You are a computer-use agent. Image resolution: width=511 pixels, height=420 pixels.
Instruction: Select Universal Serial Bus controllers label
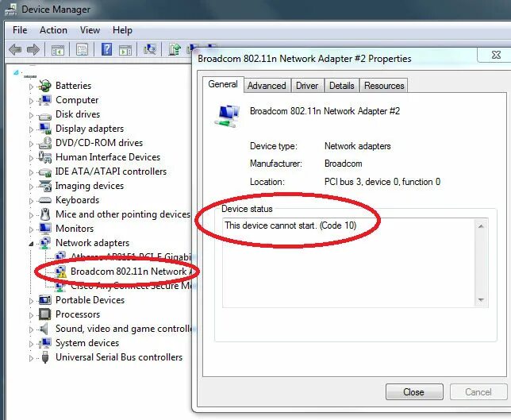(119, 357)
